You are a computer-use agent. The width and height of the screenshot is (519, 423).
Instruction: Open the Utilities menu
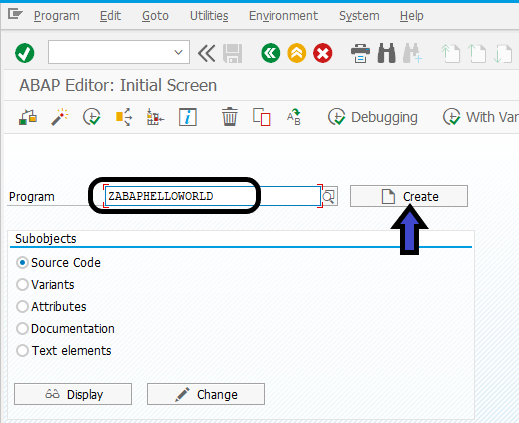pyautogui.click(x=209, y=16)
